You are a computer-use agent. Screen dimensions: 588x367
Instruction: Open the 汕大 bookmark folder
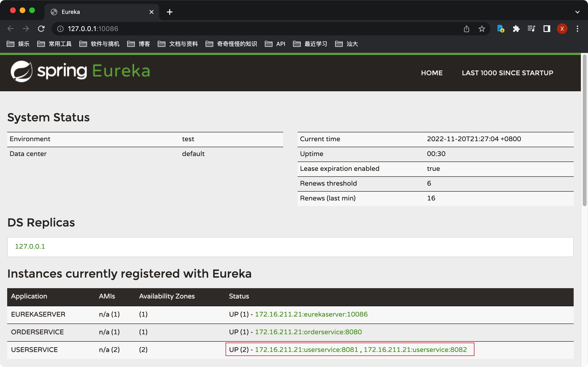(x=346, y=44)
